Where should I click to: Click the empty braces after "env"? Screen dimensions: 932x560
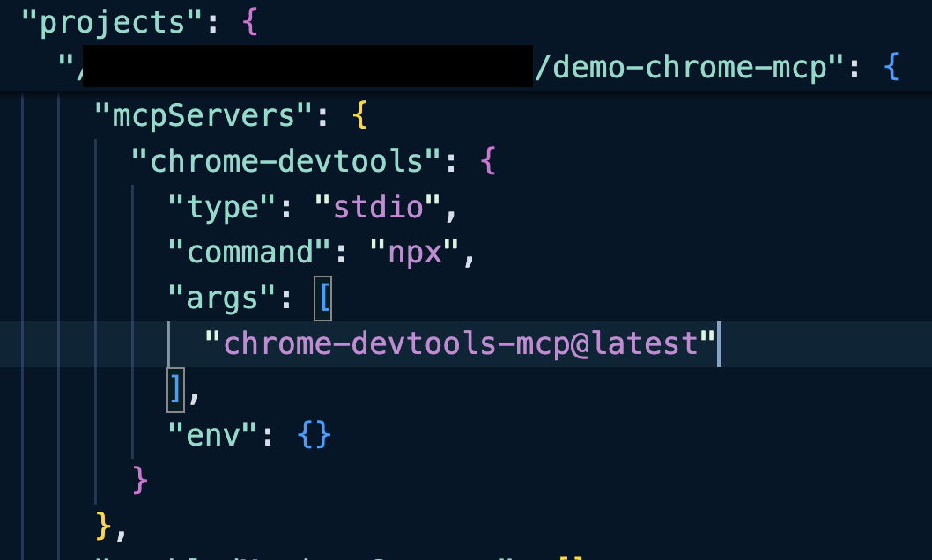(x=314, y=435)
